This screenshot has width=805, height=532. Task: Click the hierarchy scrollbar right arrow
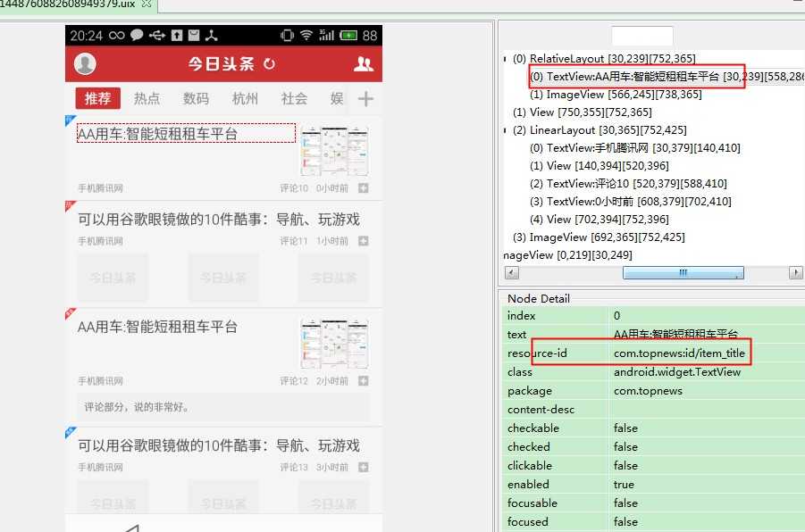(796, 272)
